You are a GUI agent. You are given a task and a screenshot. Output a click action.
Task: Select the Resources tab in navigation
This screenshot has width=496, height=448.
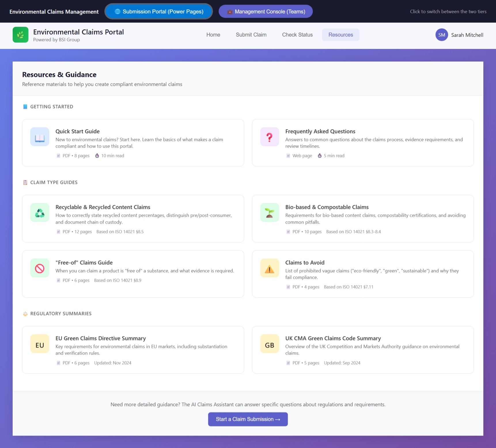[340, 35]
